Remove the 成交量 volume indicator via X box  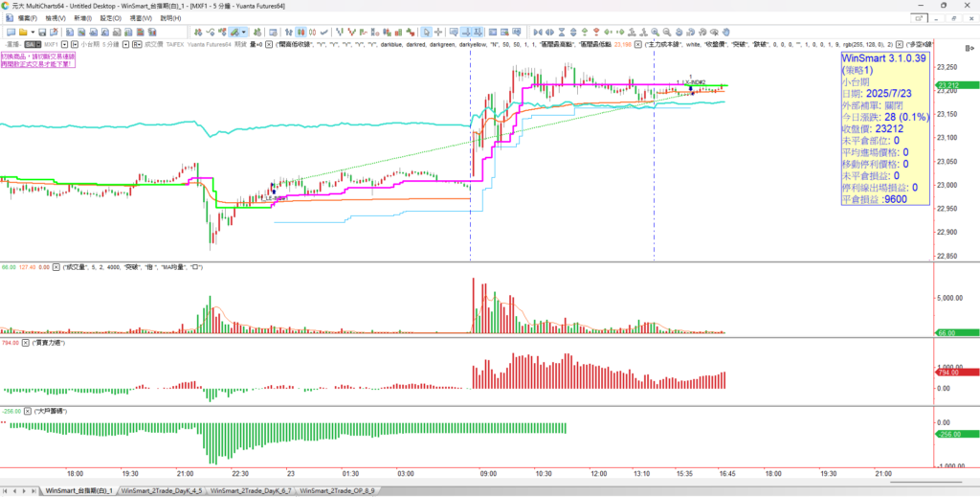(x=56, y=267)
